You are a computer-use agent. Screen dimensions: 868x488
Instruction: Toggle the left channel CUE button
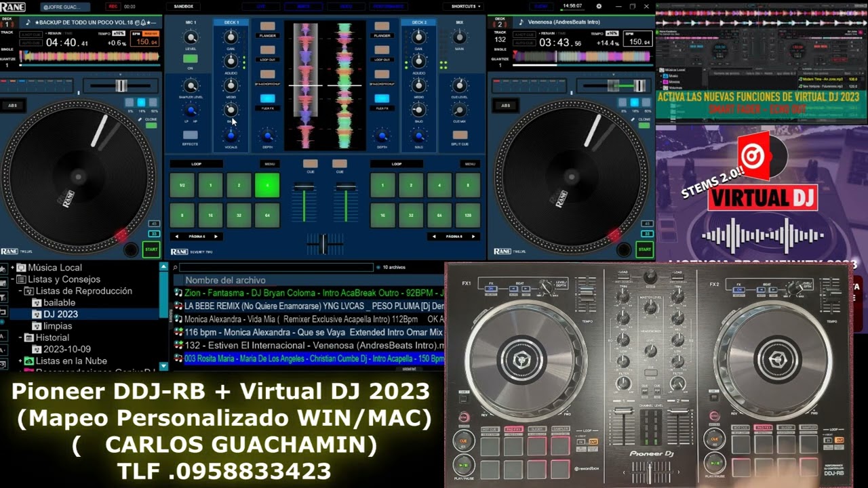pyautogui.click(x=310, y=163)
